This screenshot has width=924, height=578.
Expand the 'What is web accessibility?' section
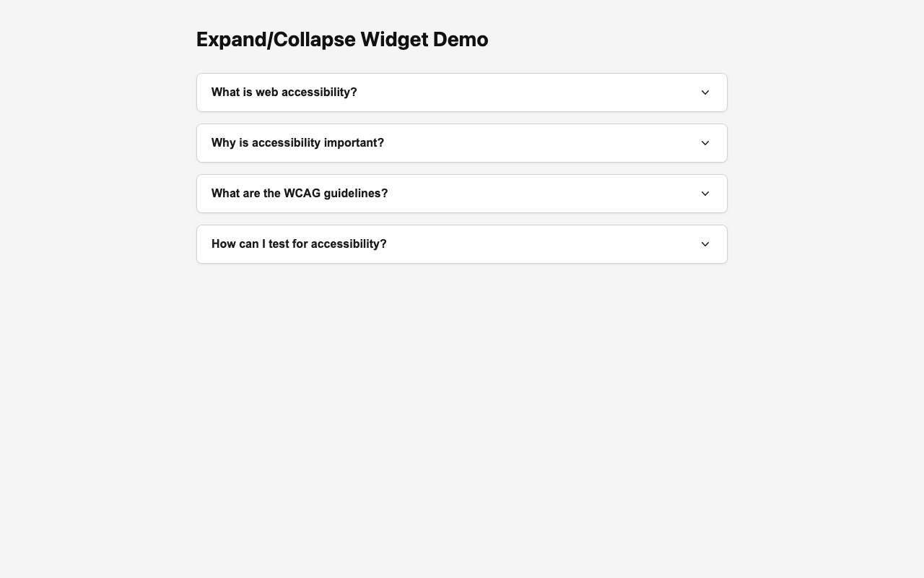click(x=461, y=92)
